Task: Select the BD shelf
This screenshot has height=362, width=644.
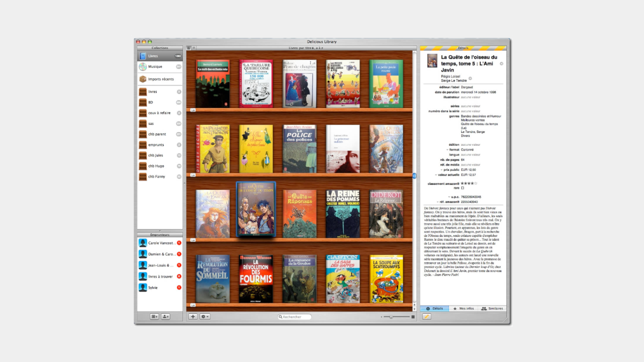Action: tap(160, 102)
